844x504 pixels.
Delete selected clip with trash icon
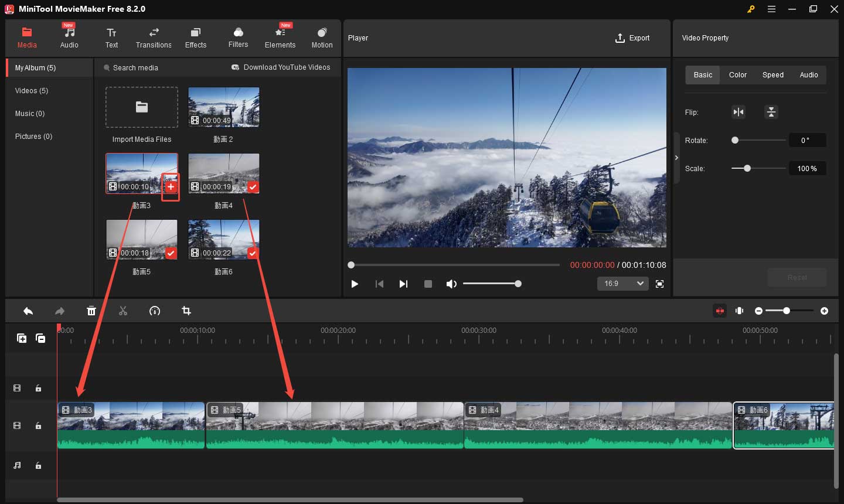(91, 311)
